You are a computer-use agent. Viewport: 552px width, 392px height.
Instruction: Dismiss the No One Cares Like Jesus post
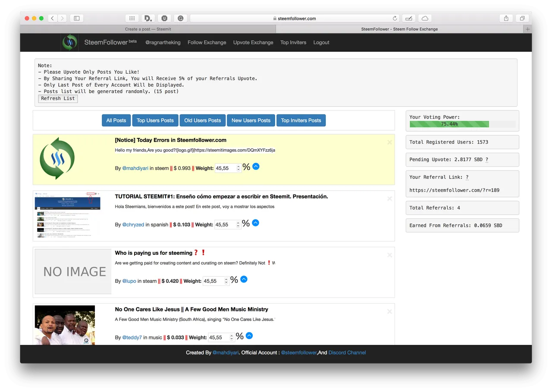(389, 312)
